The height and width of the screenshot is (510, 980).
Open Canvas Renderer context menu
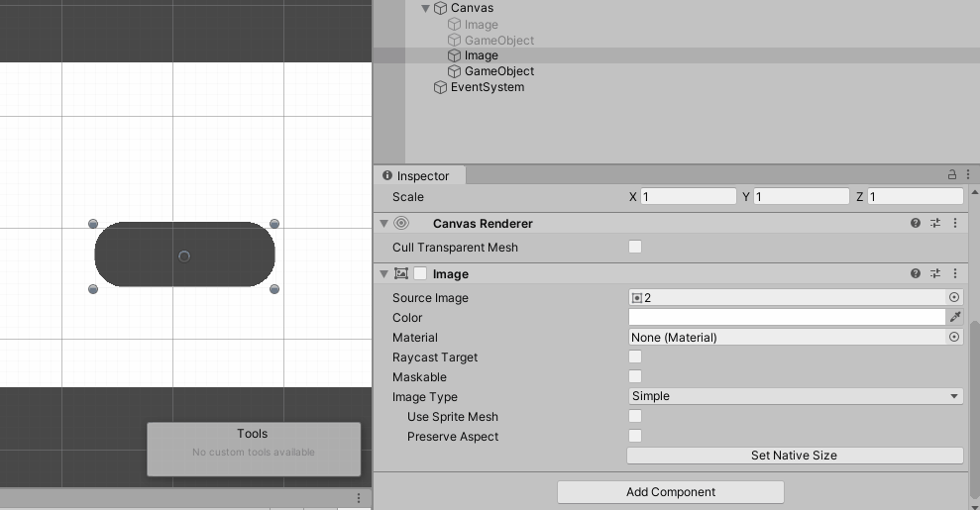tap(955, 223)
